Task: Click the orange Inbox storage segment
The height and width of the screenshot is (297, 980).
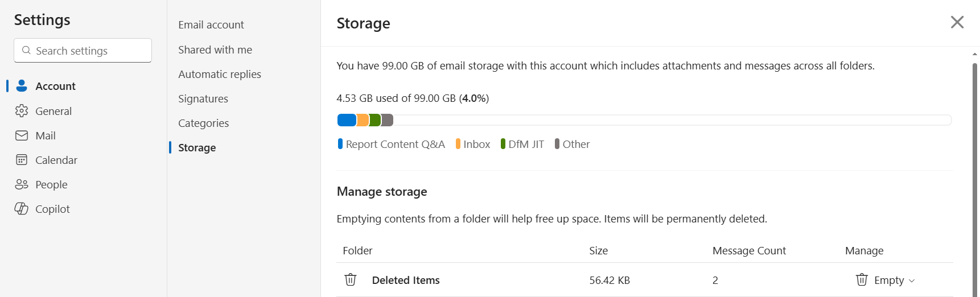Action: coord(363,120)
